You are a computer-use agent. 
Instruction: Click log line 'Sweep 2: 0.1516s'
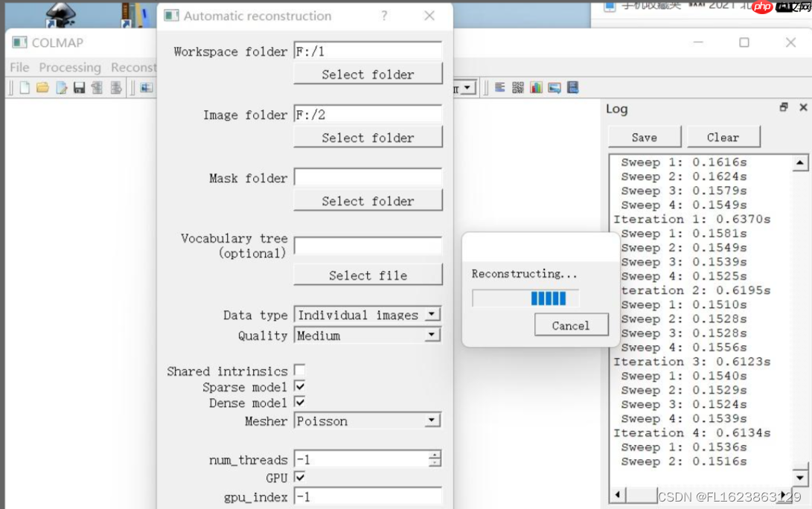(684, 461)
